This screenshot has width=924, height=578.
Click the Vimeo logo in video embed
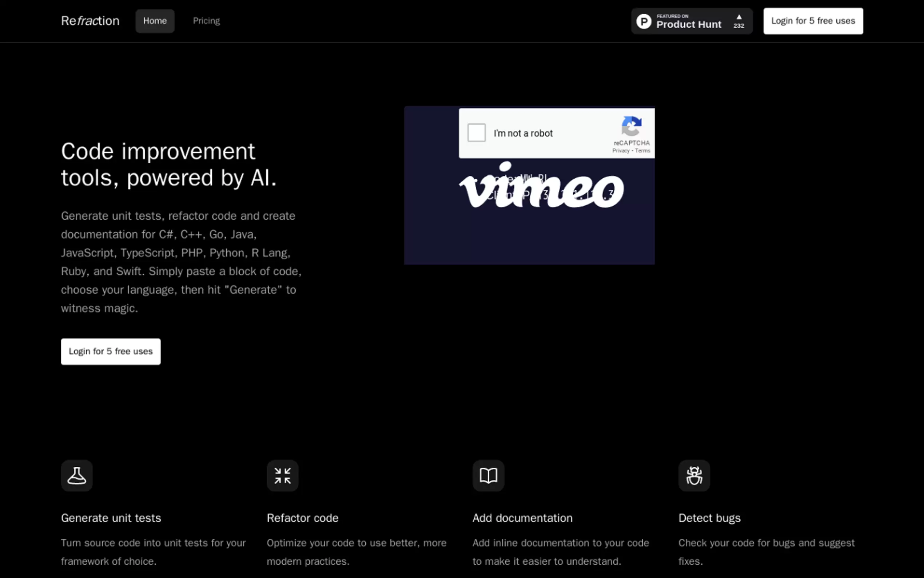click(541, 187)
